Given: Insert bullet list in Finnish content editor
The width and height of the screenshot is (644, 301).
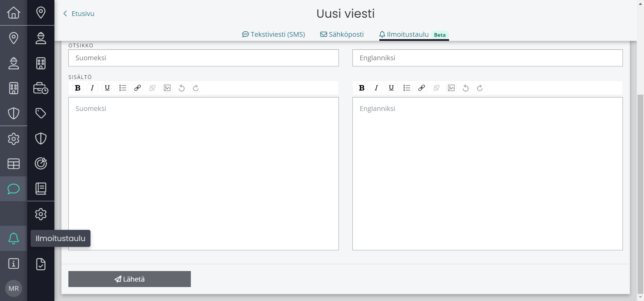Looking at the screenshot, I should (123, 88).
